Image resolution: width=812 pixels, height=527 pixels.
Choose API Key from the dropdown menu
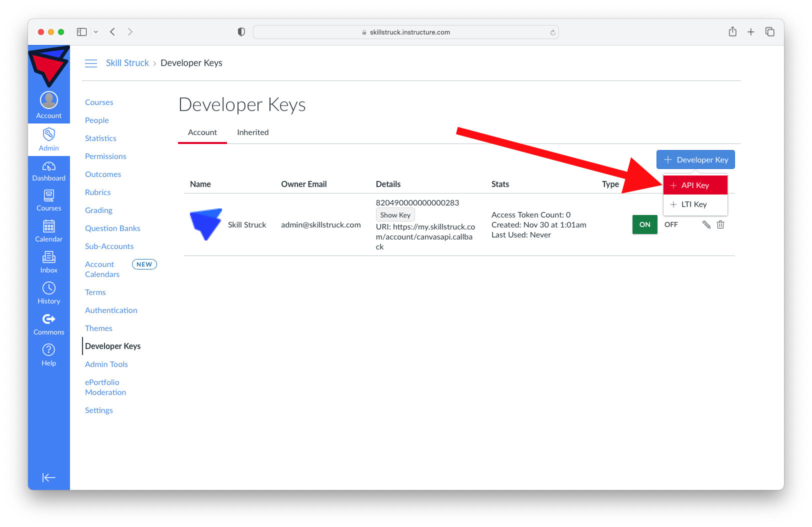pos(695,185)
